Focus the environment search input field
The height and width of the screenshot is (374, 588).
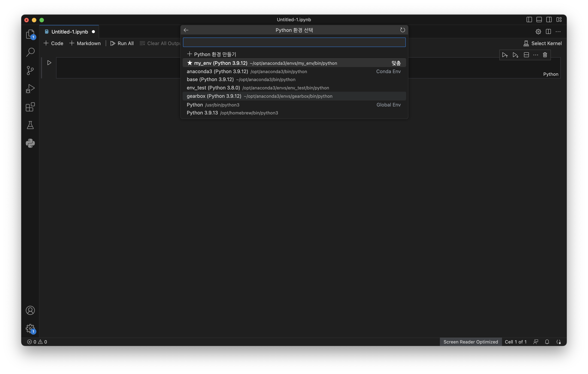[x=294, y=42]
